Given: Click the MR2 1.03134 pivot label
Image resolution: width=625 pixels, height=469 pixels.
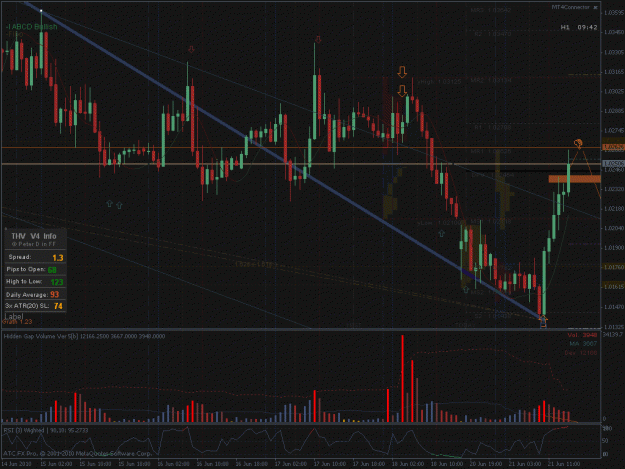Looking at the screenshot, I should [x=491, y=80].
